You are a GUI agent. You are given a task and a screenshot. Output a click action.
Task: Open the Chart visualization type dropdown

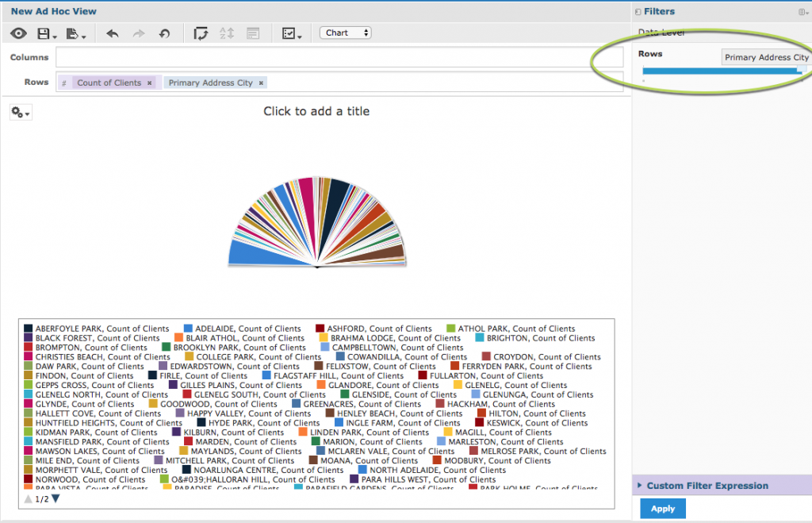coord(346,33)
